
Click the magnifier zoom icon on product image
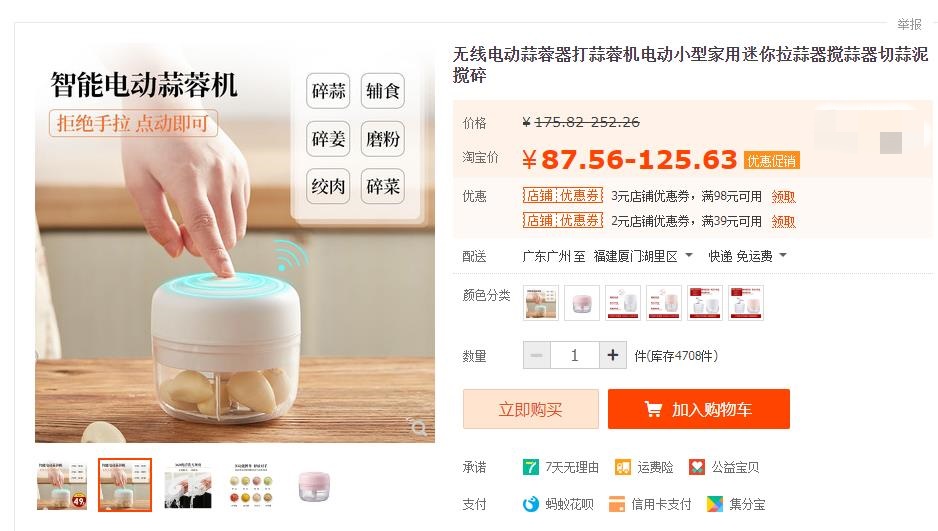(x=418, y=426)
